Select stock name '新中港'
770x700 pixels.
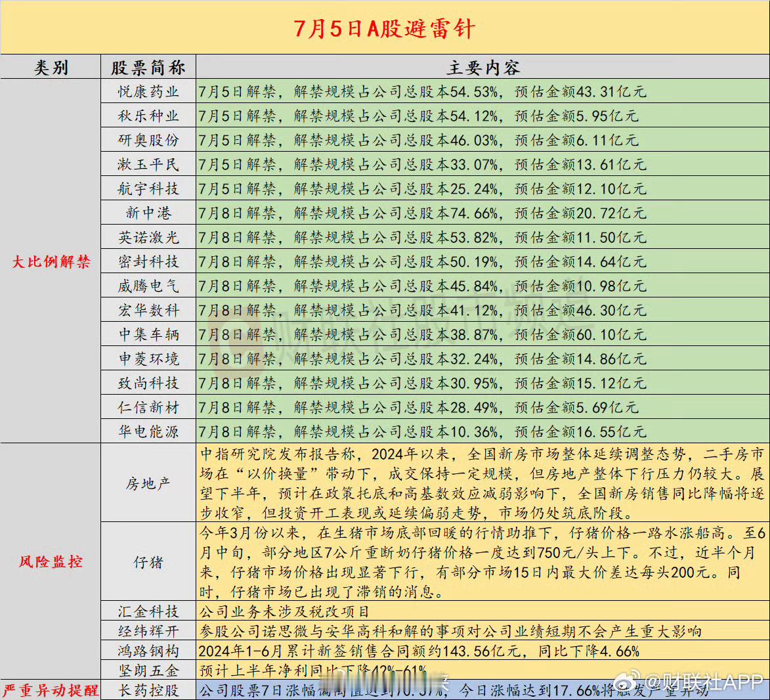[148, 213]
